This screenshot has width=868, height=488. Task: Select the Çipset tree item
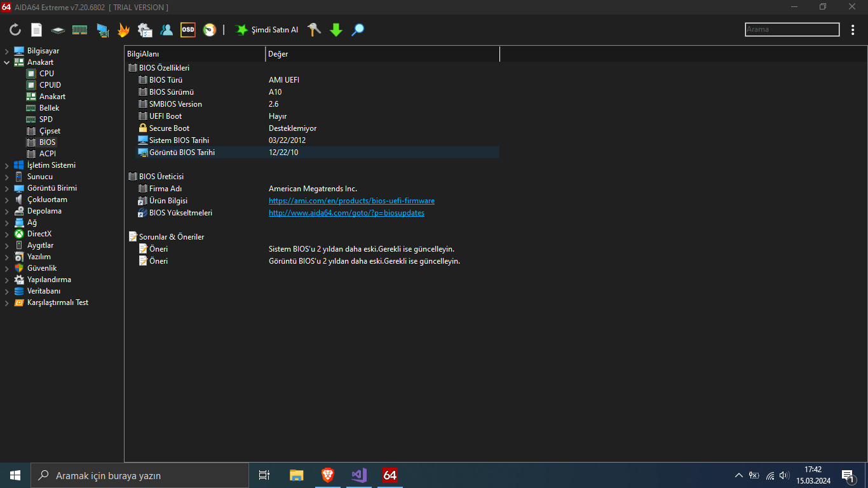point(50,131)
